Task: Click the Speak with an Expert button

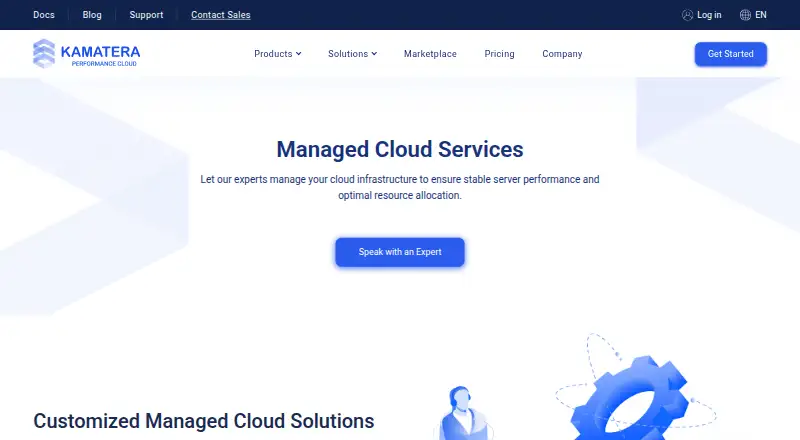Action: 400,252
